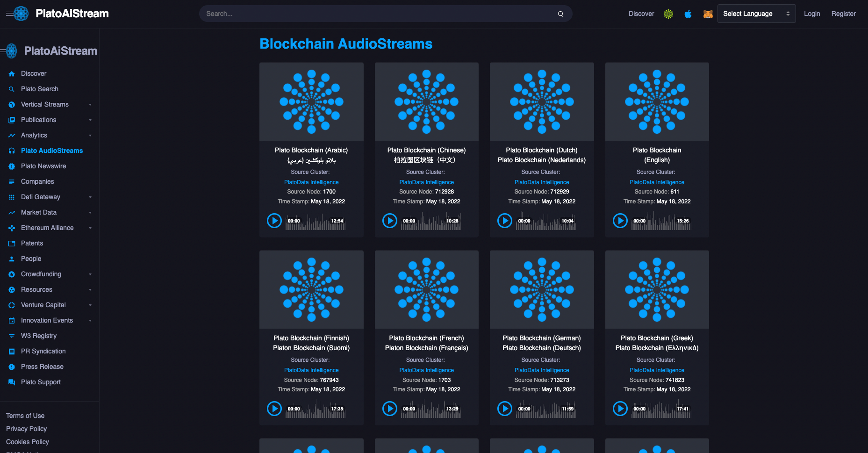Click the People person icon
Screen dimensions: 868x453
pyautogui.click(x=12, y=259)
